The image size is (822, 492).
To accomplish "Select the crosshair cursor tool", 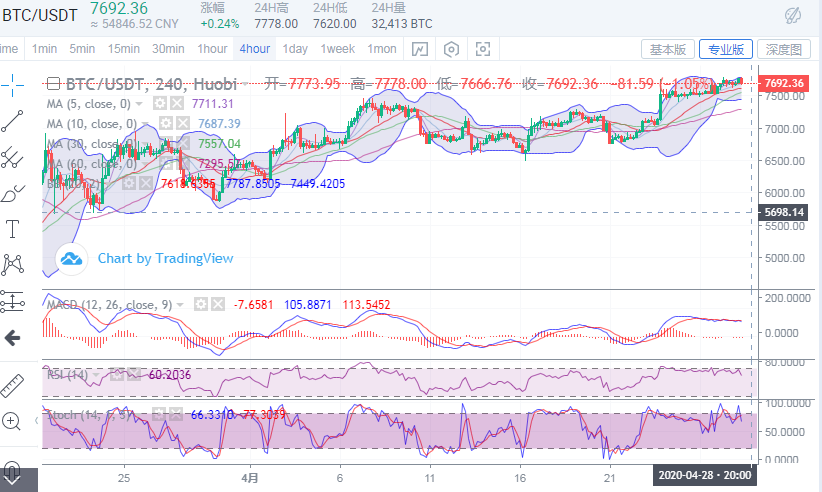I will 12,85.
